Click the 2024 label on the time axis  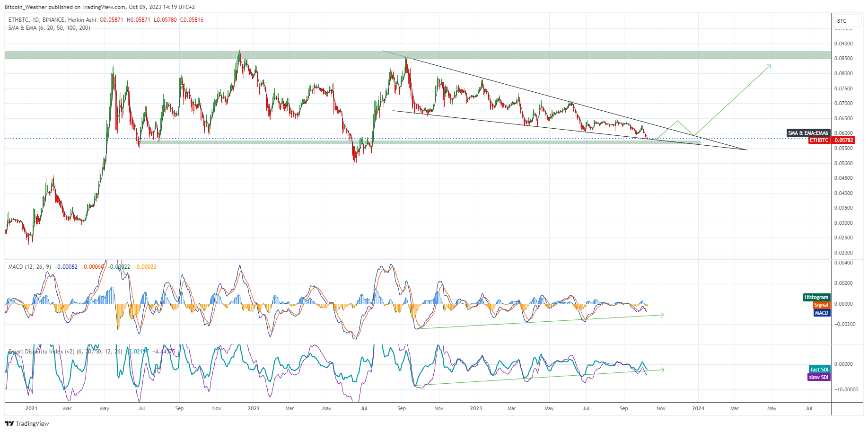(698, 408)
